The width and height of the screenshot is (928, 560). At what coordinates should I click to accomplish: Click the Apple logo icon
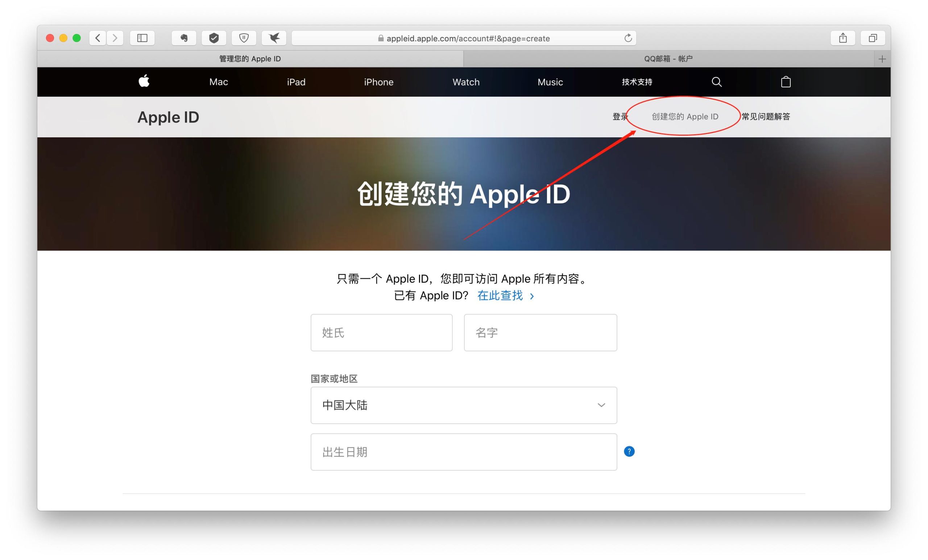(145, 82)
